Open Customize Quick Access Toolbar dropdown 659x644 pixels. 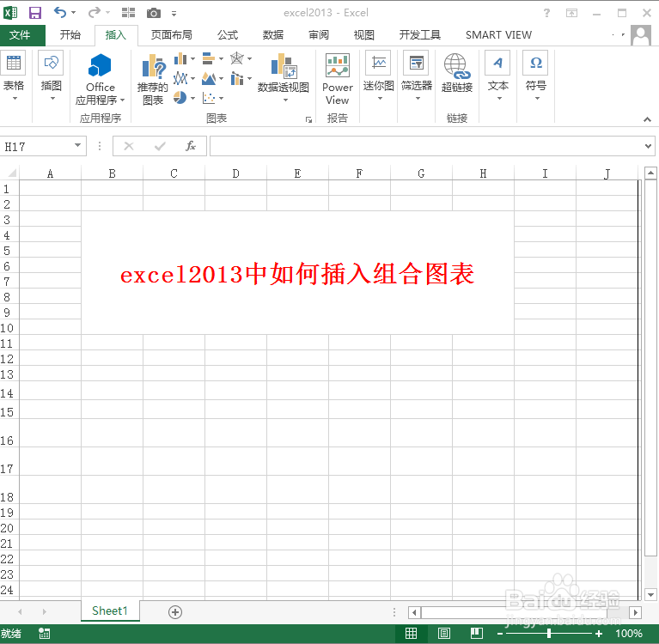pos(174,14)
